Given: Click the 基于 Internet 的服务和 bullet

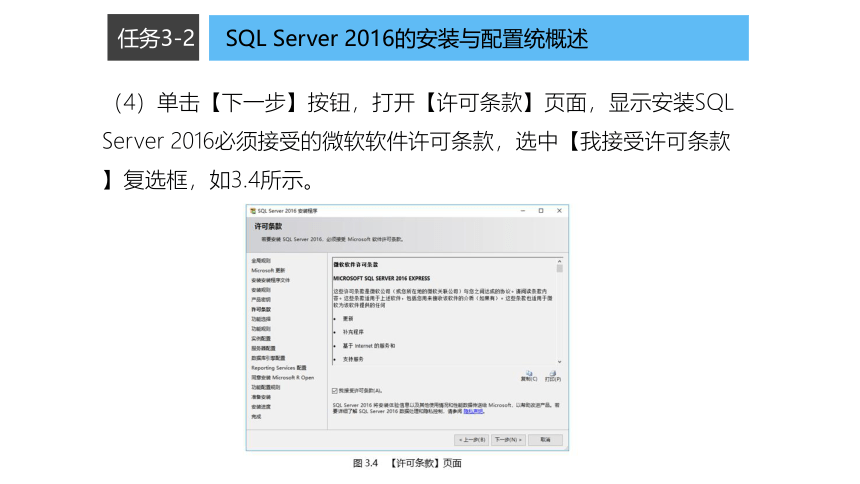Looking at the screenshot, I should point(369,346).
